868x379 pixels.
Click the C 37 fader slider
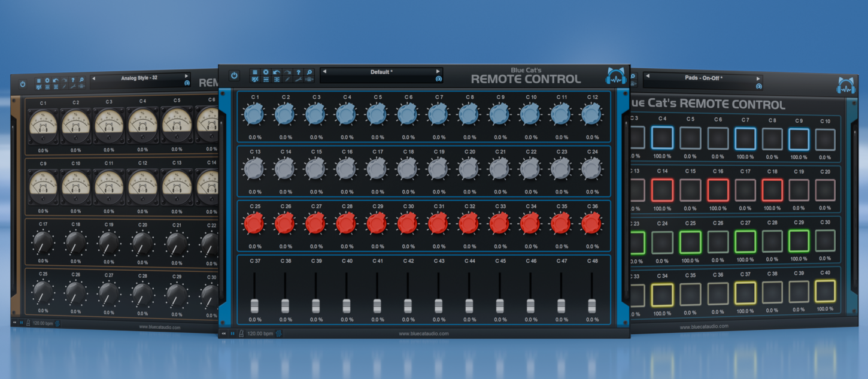254,305
